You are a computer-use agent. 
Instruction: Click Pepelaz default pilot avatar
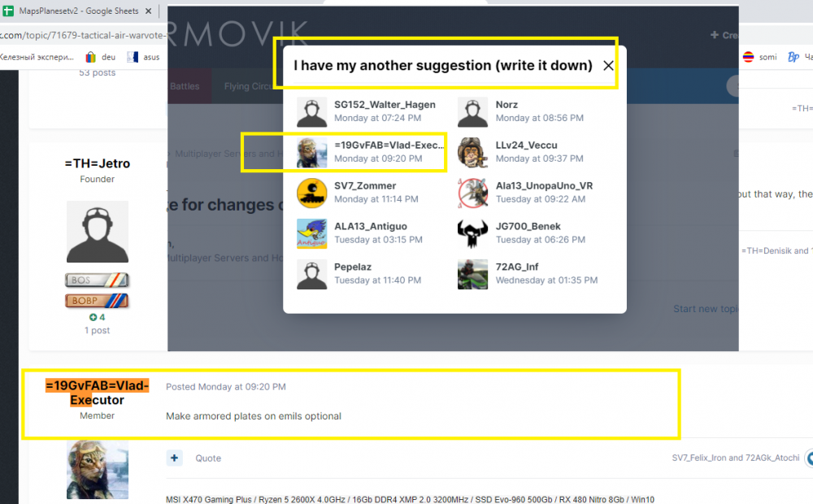tap(311, 273)
